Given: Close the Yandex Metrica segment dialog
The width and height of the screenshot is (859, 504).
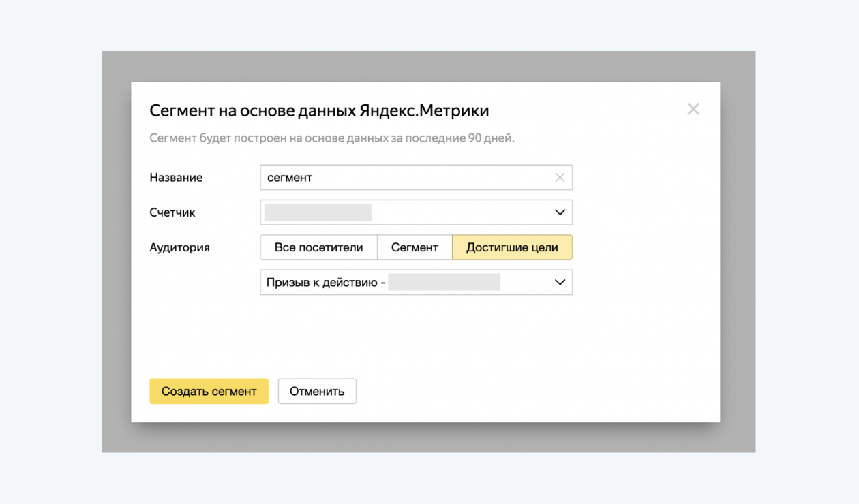Looking at the screenshot, I should (x=693, y=109).
